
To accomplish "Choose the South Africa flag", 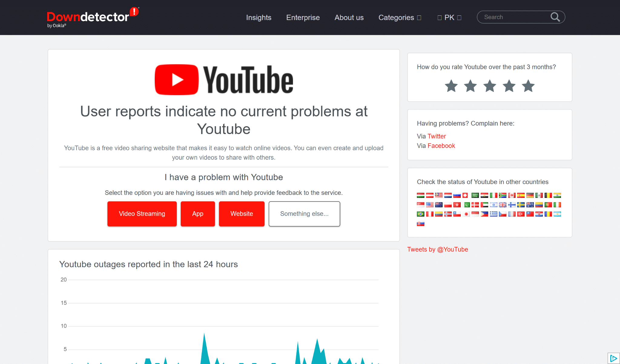I will (503, 195).
